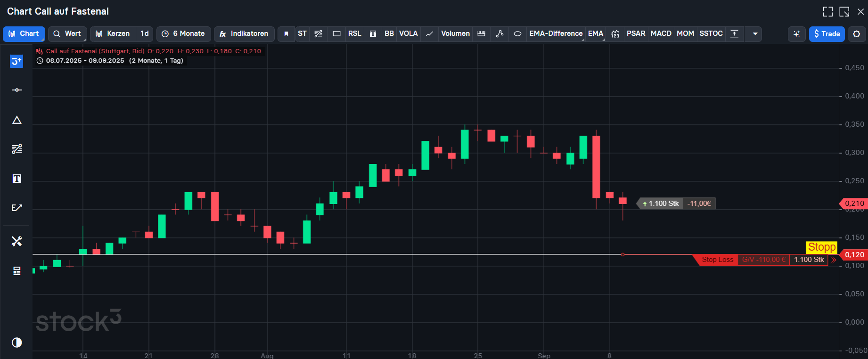Select the Chart tab button

tap(24, 34)
